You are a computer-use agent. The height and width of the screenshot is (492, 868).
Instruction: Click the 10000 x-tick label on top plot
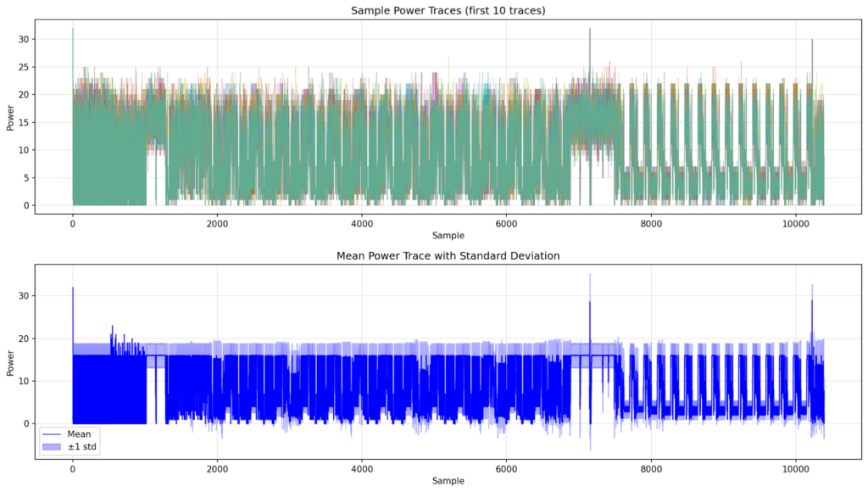tap(795, 223)
